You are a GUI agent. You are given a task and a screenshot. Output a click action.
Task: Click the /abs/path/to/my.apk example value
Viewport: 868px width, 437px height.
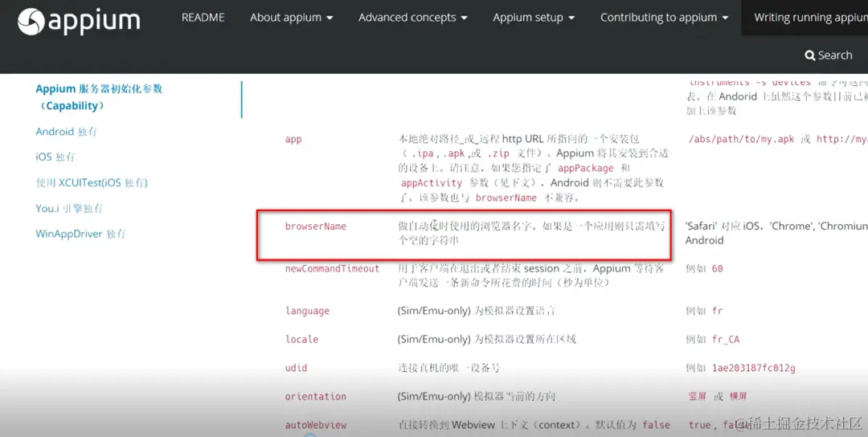(742, 140)
